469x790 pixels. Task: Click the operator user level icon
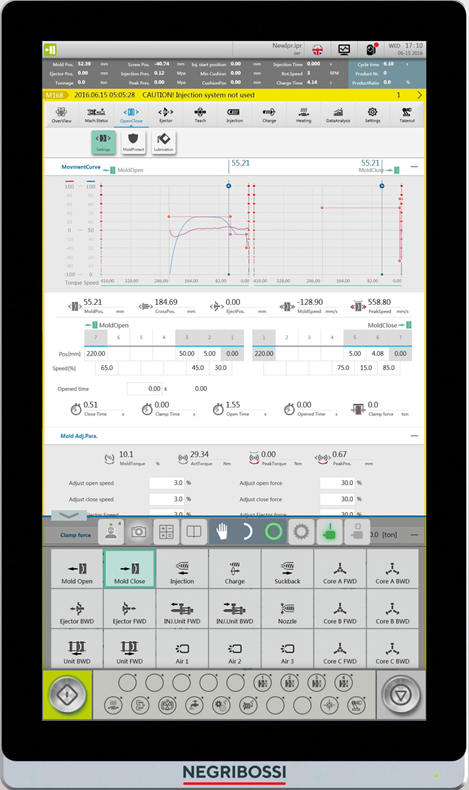click(x=111, y=532)
